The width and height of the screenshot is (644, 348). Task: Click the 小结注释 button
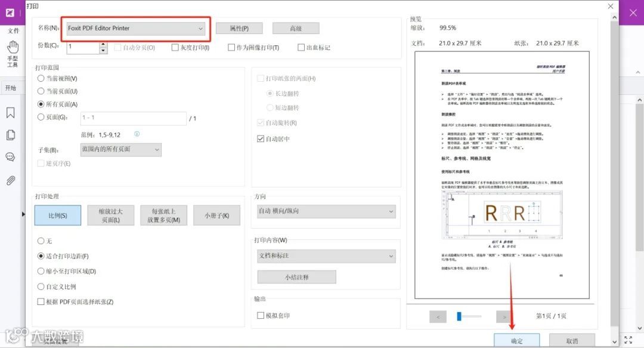click(296, 277)
